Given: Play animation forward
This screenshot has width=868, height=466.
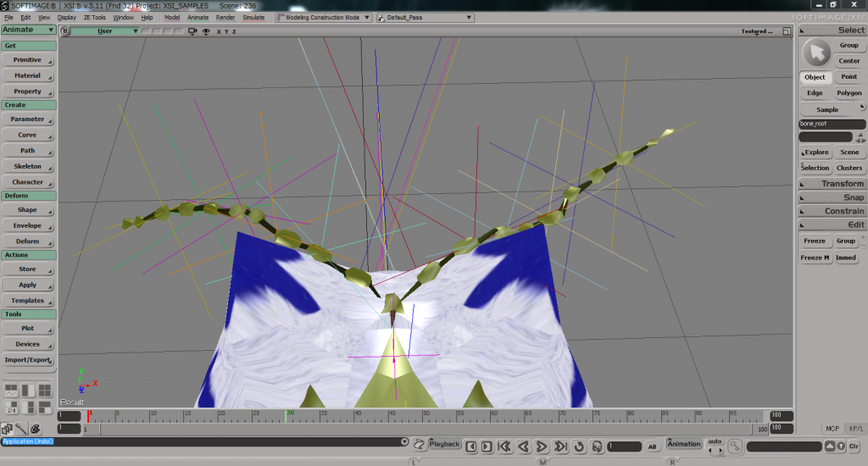Looking at the screenshot, I should pos(542,447).
